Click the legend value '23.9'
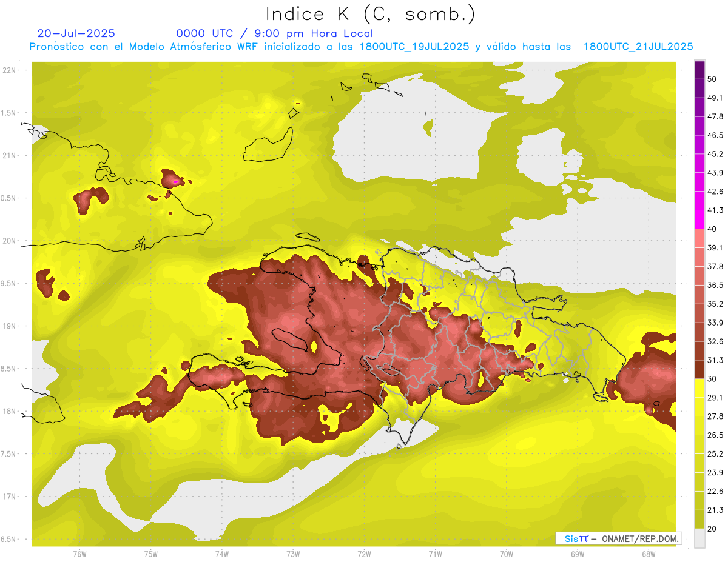 coord(715,473)
